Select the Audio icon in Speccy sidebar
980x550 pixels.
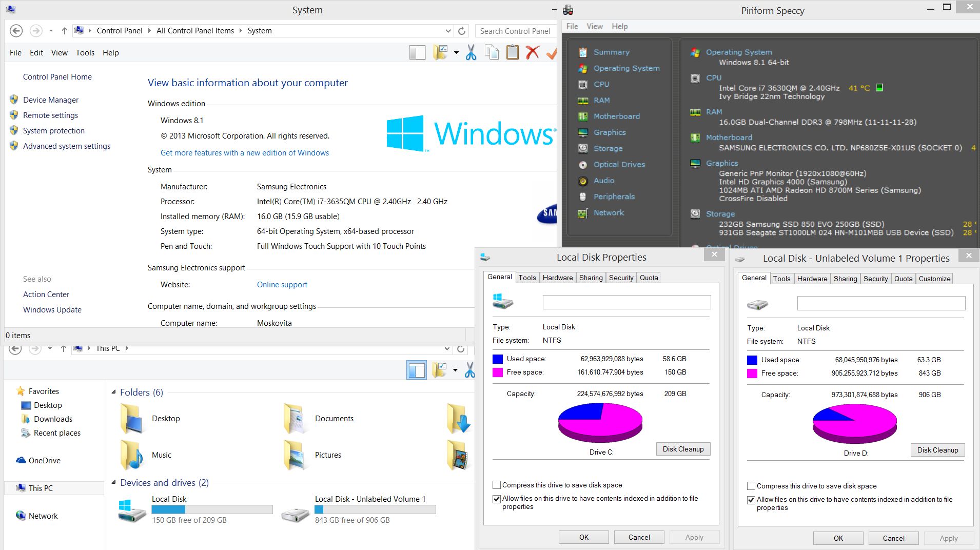click(x=583, y=181)
